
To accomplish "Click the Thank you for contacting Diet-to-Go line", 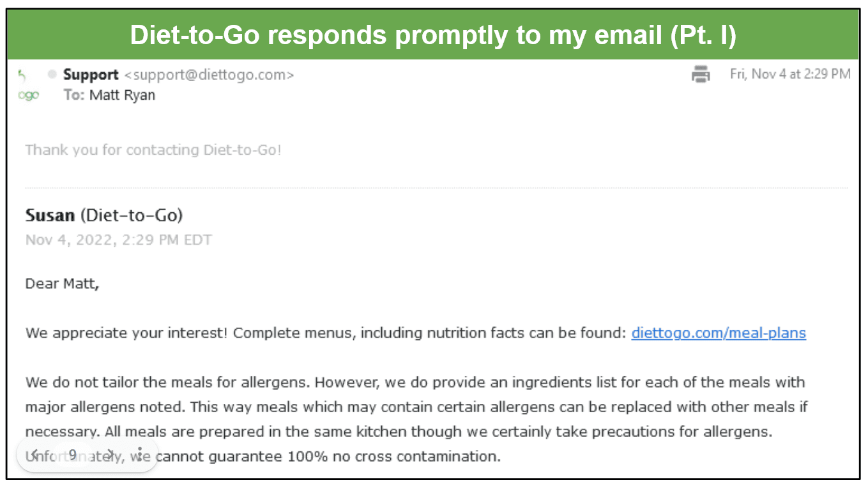I will click(153, 150).
